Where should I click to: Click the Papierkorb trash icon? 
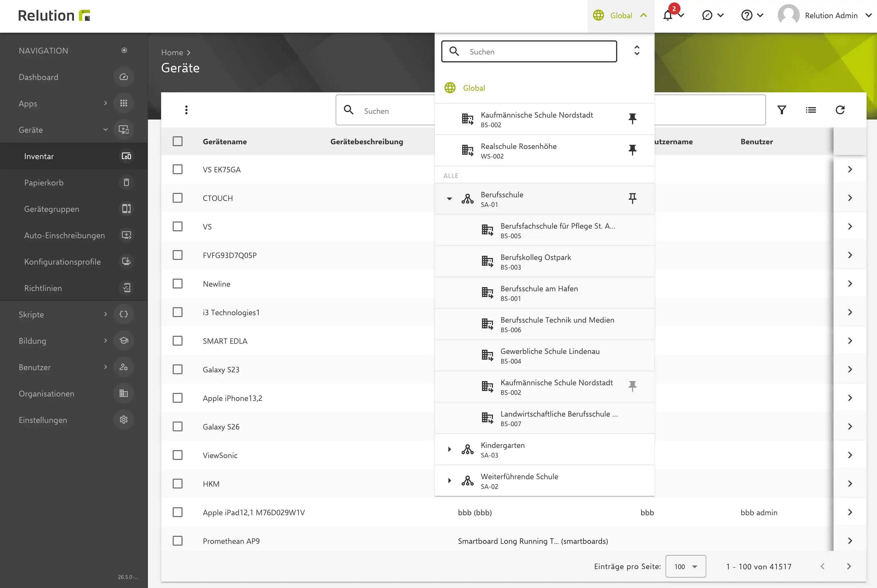pyautogui.click(x=126, y=182)
